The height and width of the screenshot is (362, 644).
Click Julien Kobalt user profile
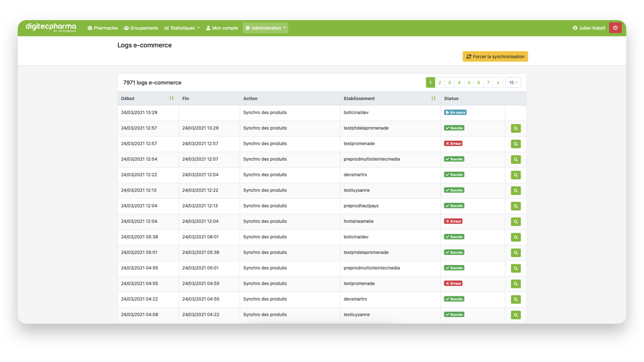[x=589, y=28]
